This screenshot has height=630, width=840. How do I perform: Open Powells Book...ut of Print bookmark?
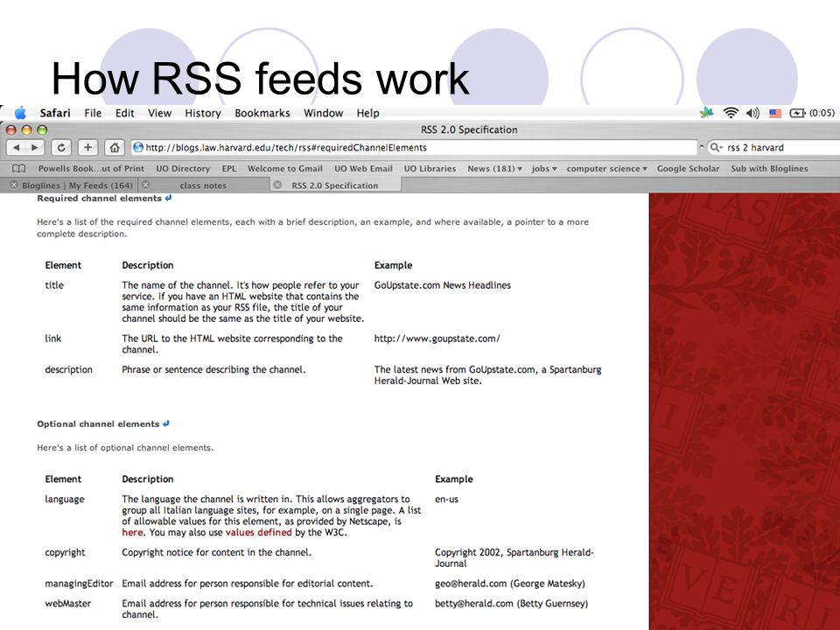91,169
